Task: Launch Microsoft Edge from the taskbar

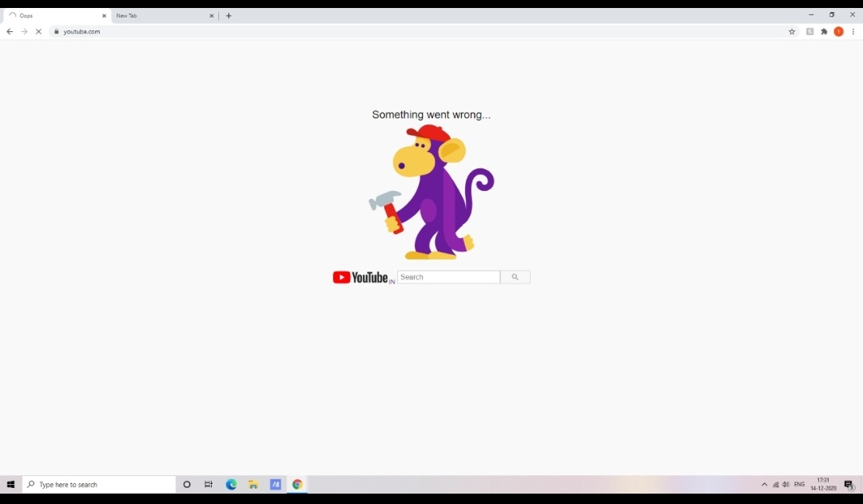Action: 231,484
